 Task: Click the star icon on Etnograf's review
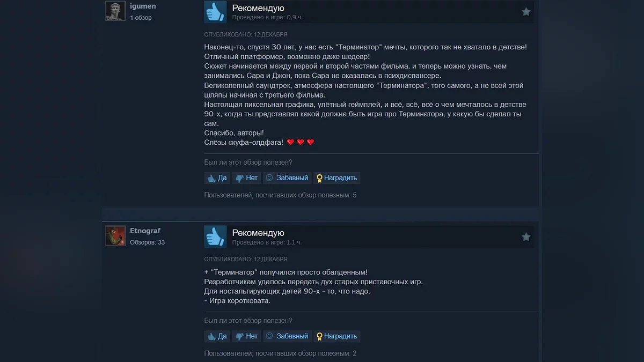[x=526, y=237]
